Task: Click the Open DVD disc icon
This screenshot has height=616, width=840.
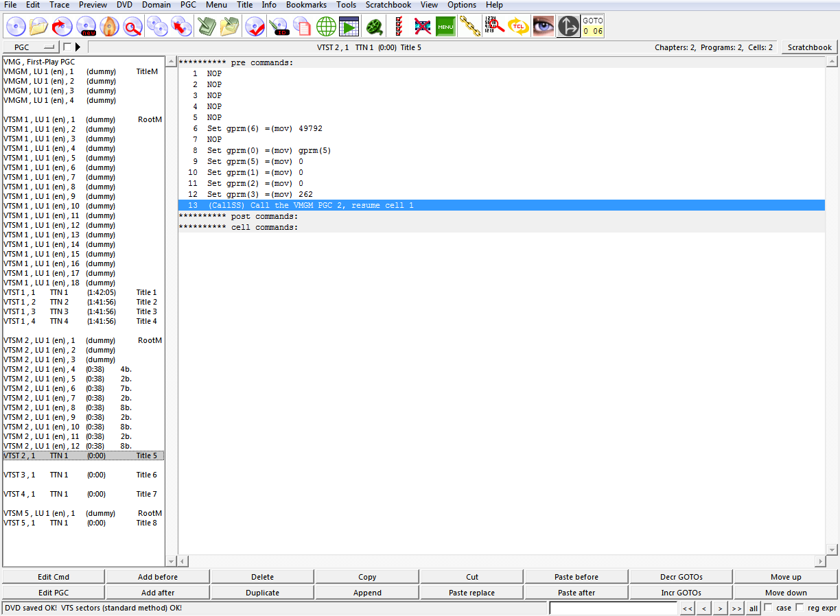Action: [16, 26]
